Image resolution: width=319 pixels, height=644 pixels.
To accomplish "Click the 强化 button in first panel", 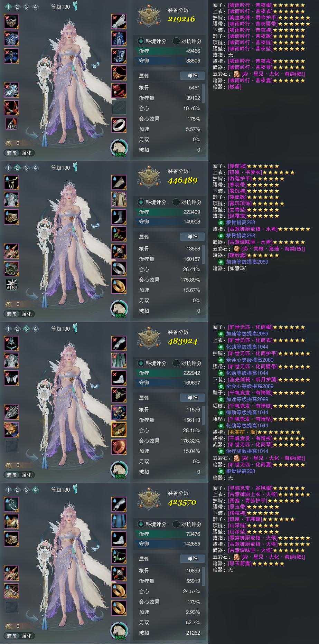I will [27, 153].
